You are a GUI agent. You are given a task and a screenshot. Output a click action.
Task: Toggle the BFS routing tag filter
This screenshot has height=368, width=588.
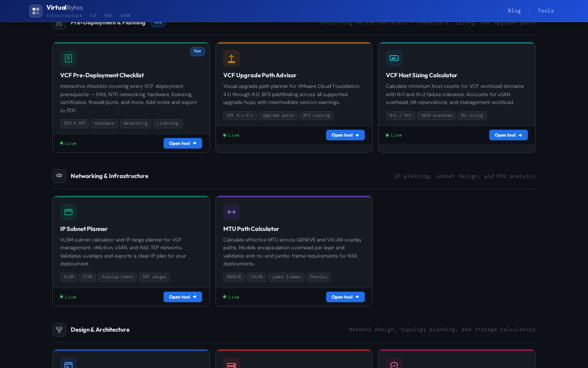(x=316, y=115)
